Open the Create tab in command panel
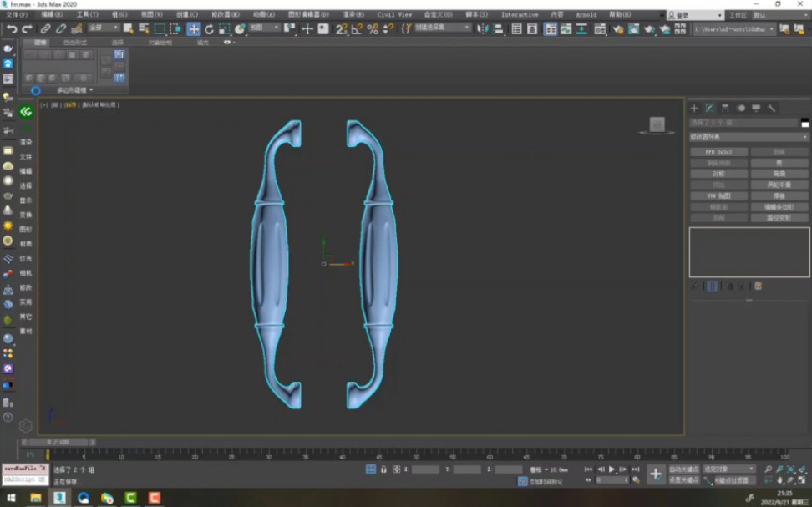This screenshot has width=812, height=507. coord(693,108)
